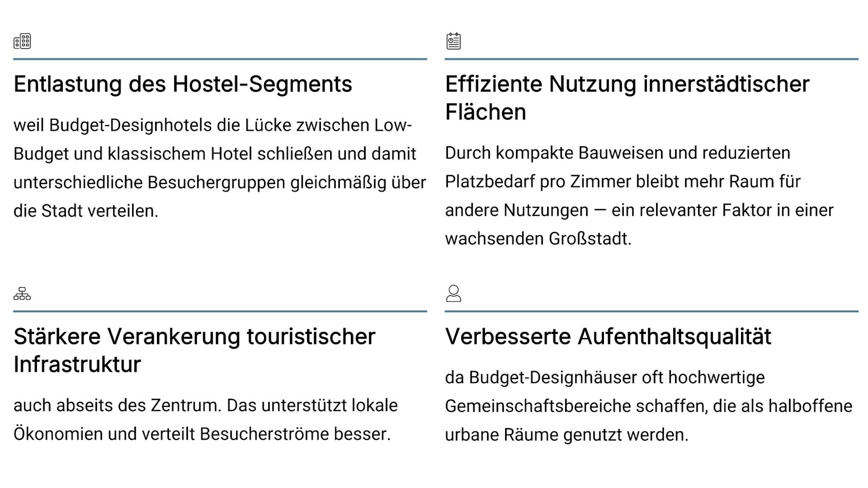This screenshot has width=868, height=488.
Task: Click paragraph beginning 'da Budget-Designhäuser oft hochwertige'
Action: pos(649,406)
